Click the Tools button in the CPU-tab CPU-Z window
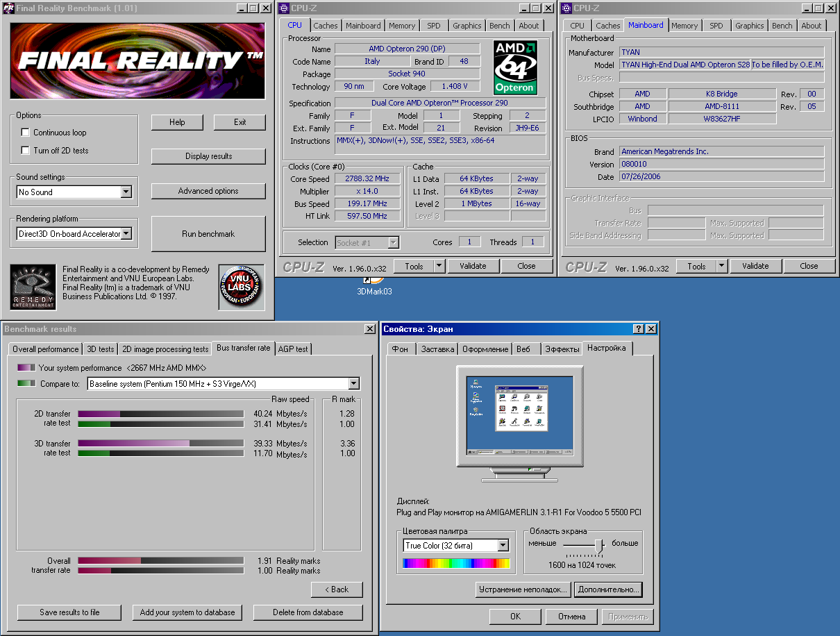Viewport: 840px width, 636px height. point(414,266)
